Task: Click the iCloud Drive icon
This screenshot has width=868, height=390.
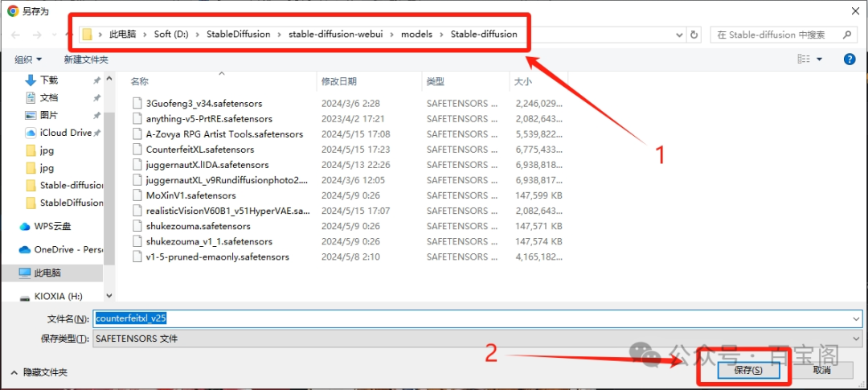Action: point(31,133)
